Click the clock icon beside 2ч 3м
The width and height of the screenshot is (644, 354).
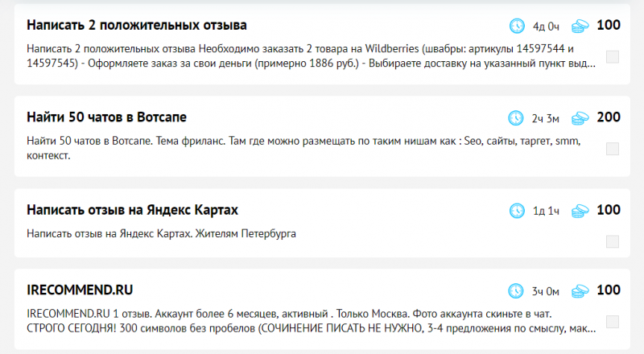point(515,118)
